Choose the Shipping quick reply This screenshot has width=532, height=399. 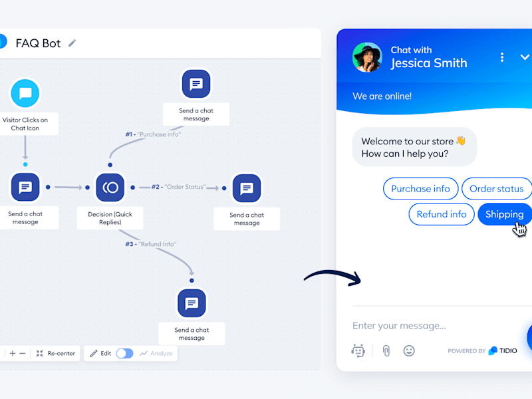click(505, 214)
